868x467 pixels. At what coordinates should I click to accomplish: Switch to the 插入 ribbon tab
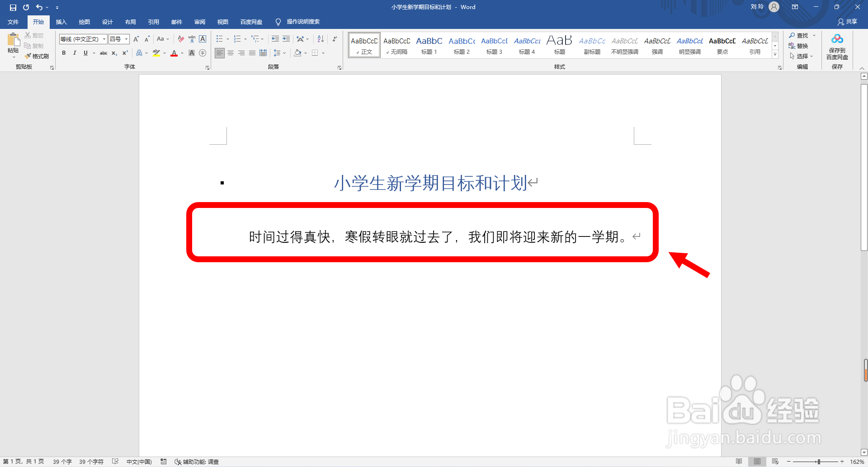pos(61,22)
